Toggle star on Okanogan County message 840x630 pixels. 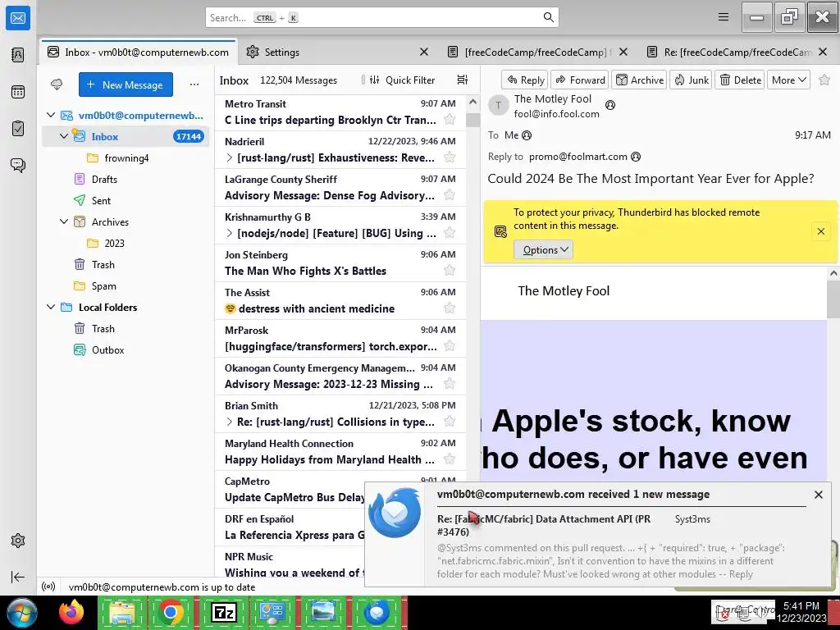pos(450,384)
